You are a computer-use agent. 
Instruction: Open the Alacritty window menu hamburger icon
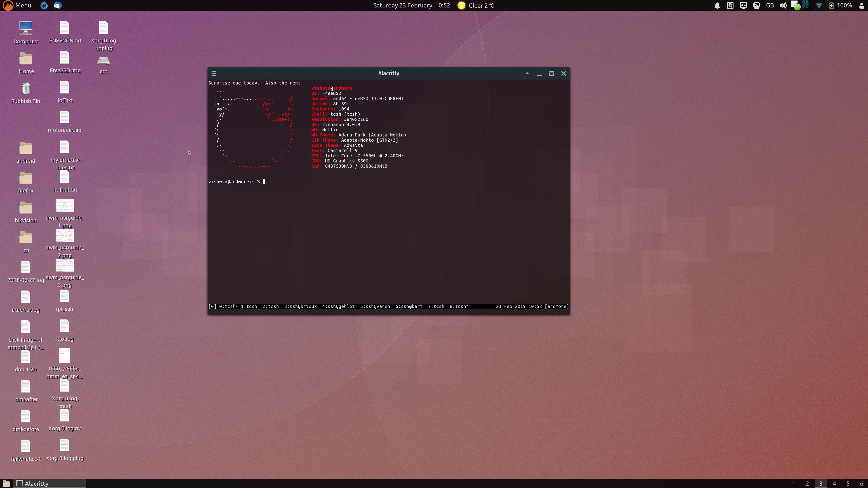point(214,73)
